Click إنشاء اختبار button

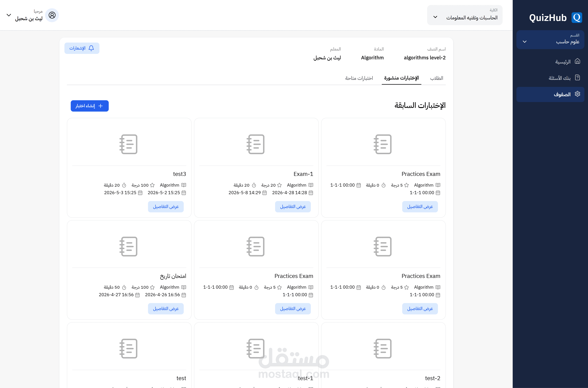[90, 106]
